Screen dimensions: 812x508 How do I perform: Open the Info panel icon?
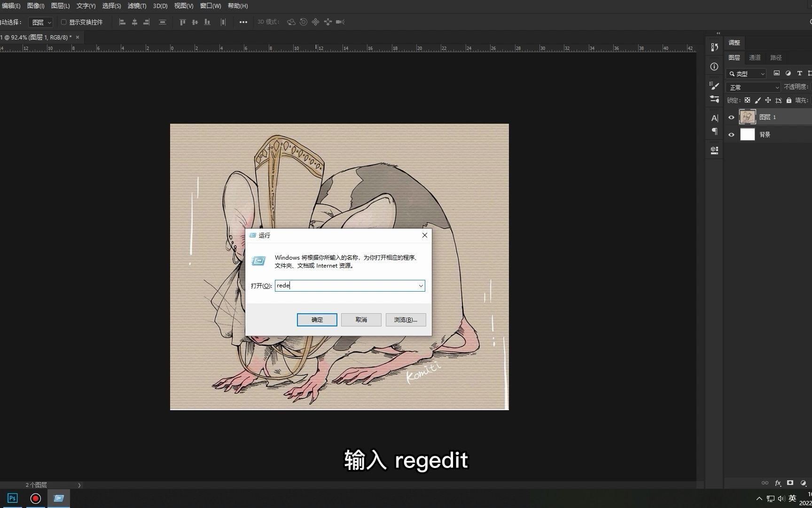[714, 67]
